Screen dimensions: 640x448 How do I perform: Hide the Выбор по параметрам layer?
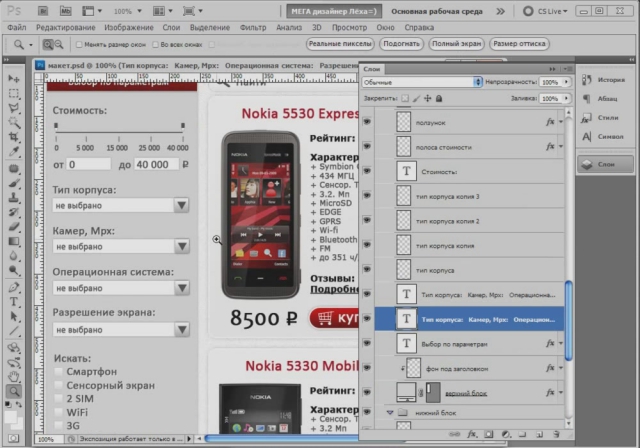click(x=367, y=343)
